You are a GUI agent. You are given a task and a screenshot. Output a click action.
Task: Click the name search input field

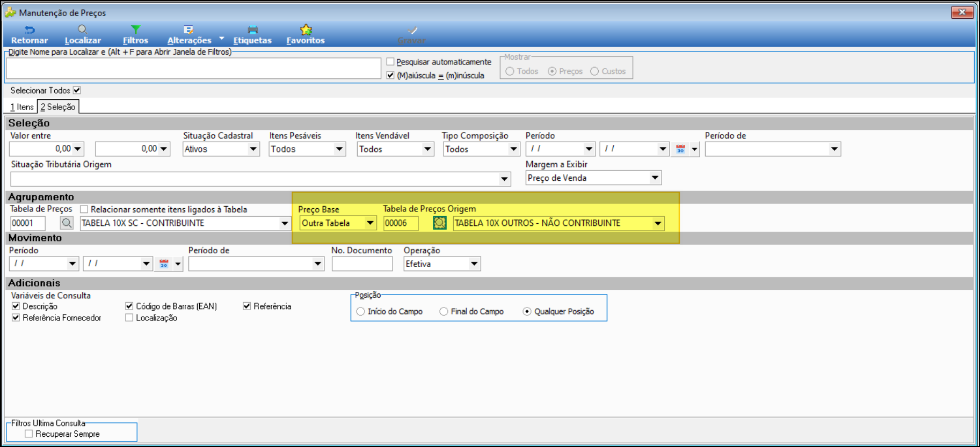coord(193,68)
